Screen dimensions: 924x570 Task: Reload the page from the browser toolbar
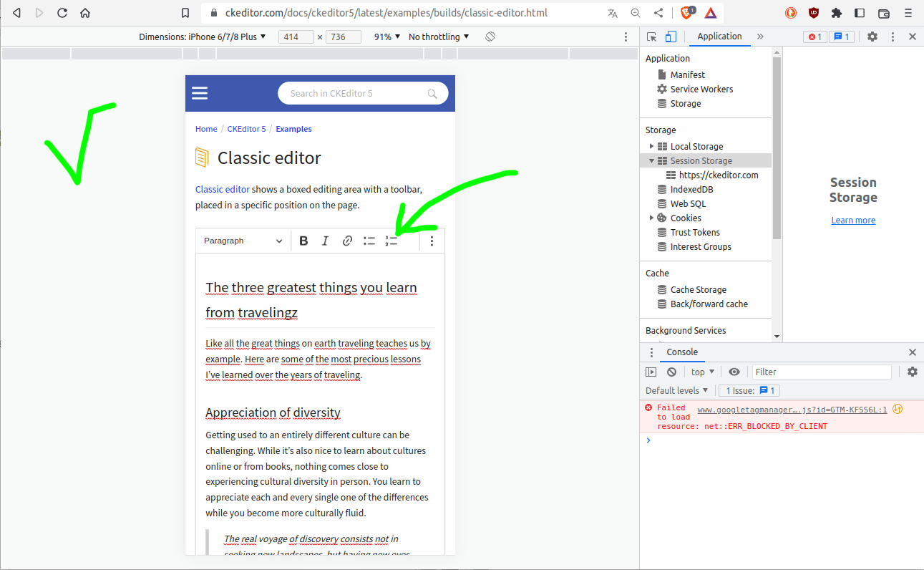(62, 13)
